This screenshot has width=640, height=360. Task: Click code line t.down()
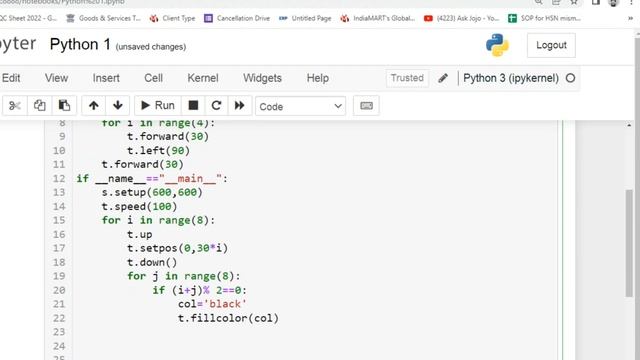(x=152, y=262)
